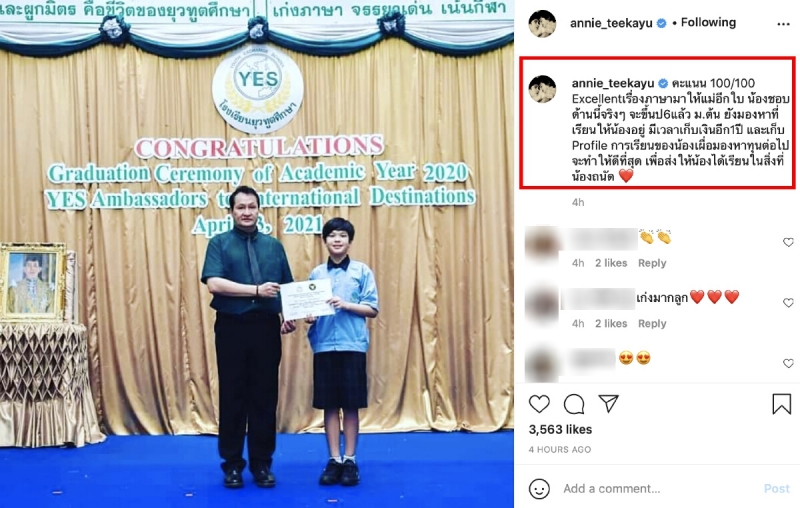Click the Post comment button
Viewport: 800px width, 508px height.
pyautogui.click(x=777, y=489)
